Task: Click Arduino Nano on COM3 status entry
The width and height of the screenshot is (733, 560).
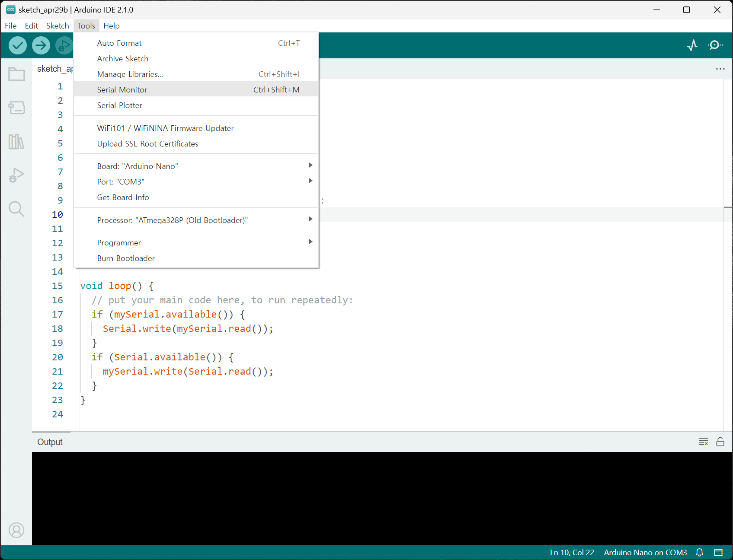Action: [x=645, y=552]
